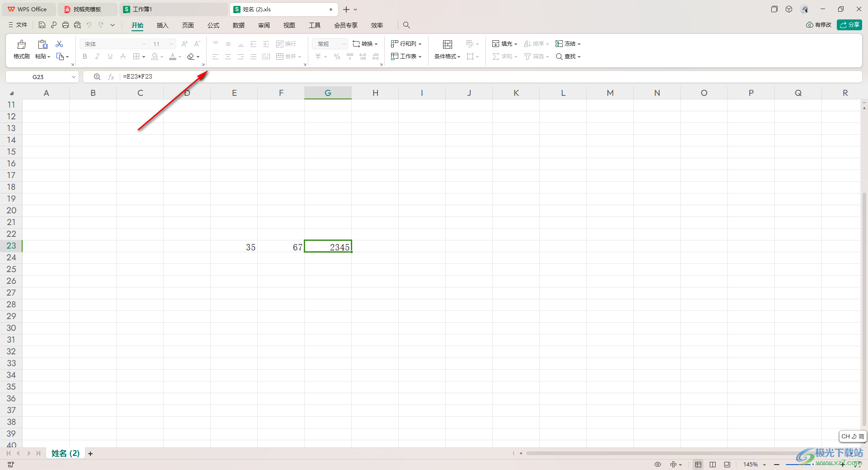This screenshot has height=470, width=868.
Task: Click the search magnifier icon in ribbon tabs
Action: click(406, 25)
